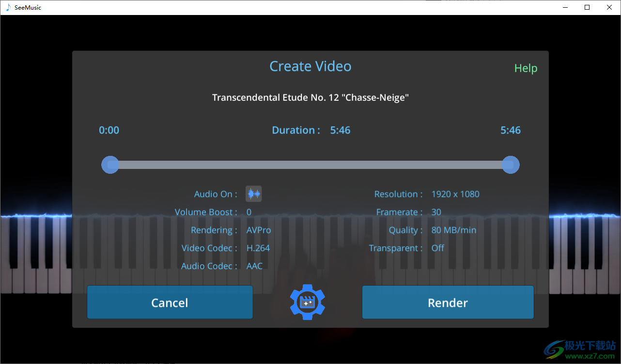The height and width of the screenshot is (364, 621).
Task: Change the framerate value of 30
Action: pyautogui.click(x=436, y=212)
